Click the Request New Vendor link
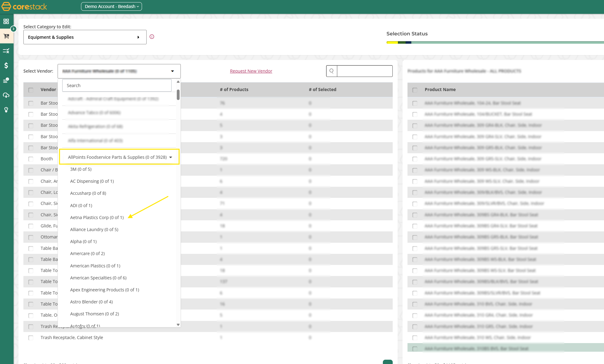 click(251, 71)
